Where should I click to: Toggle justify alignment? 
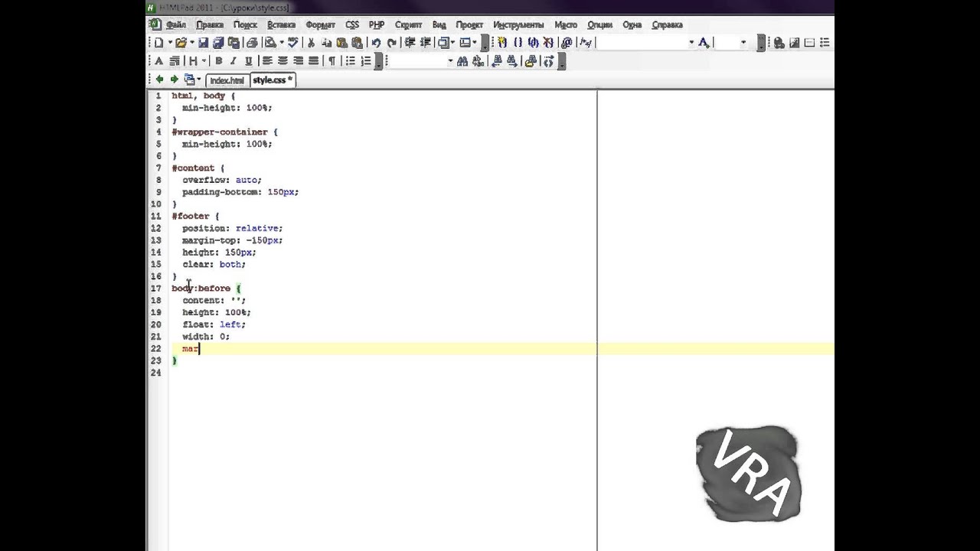313,61
